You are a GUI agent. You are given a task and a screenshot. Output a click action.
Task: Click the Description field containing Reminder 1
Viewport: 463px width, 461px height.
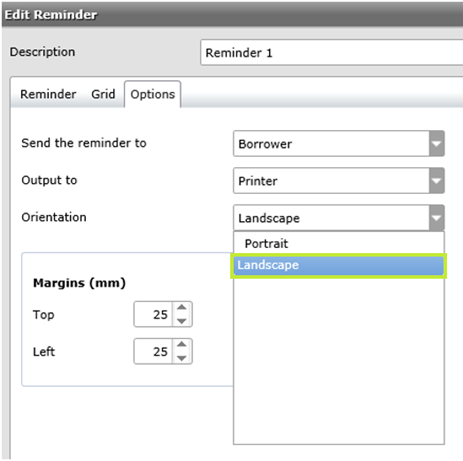point(332,53)
